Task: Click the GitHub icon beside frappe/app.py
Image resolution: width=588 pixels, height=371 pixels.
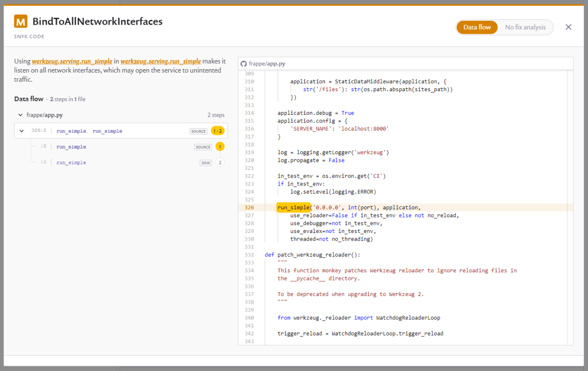Action: (x=244, y=64)
